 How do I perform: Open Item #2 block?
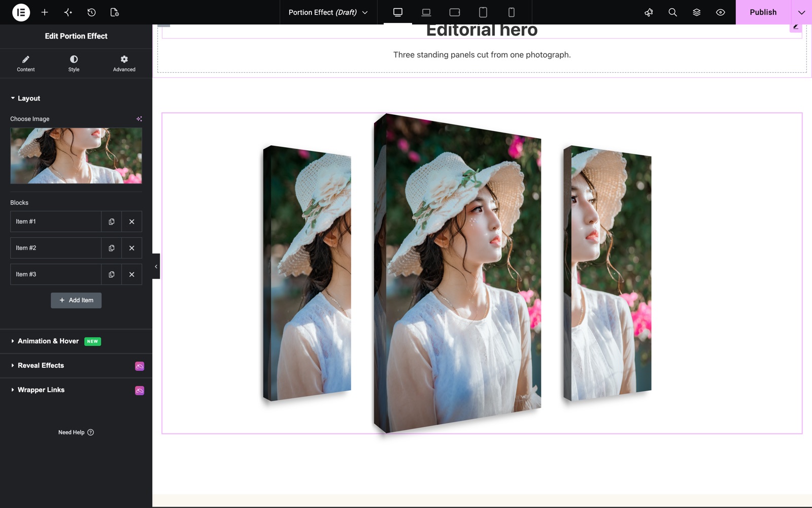pos(56,248)
